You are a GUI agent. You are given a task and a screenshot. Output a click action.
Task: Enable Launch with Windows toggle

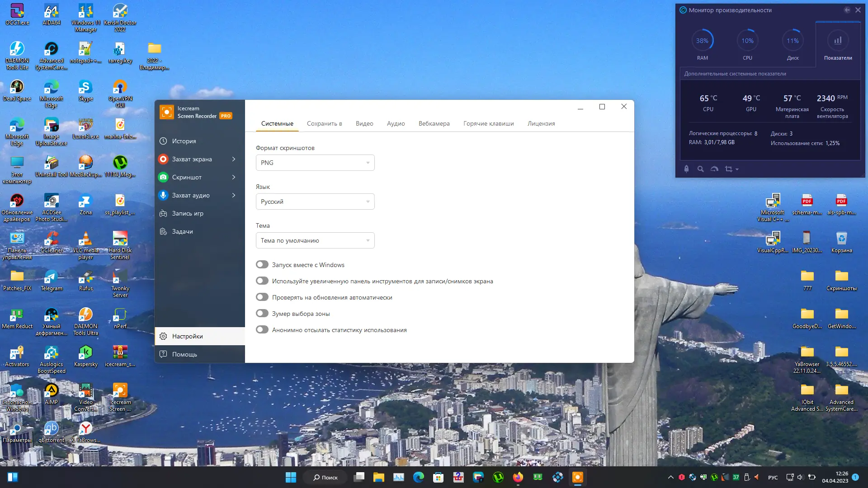pyautogui.click(x=262, y=265)
